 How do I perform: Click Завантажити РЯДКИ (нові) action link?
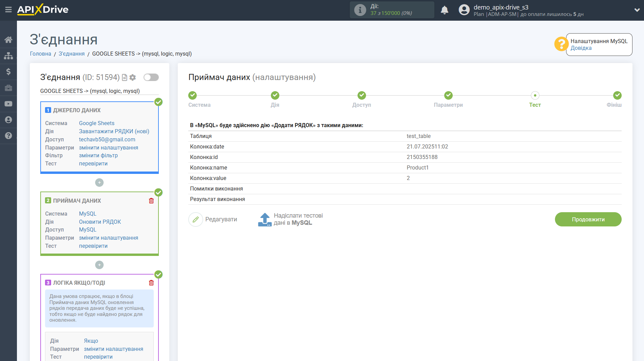click(x=114, y=131)
